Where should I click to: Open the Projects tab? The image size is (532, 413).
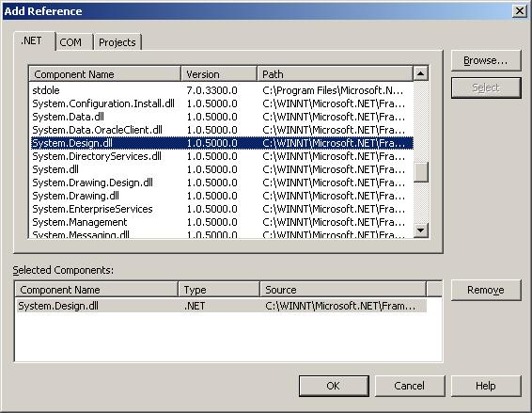pos(117,42)
